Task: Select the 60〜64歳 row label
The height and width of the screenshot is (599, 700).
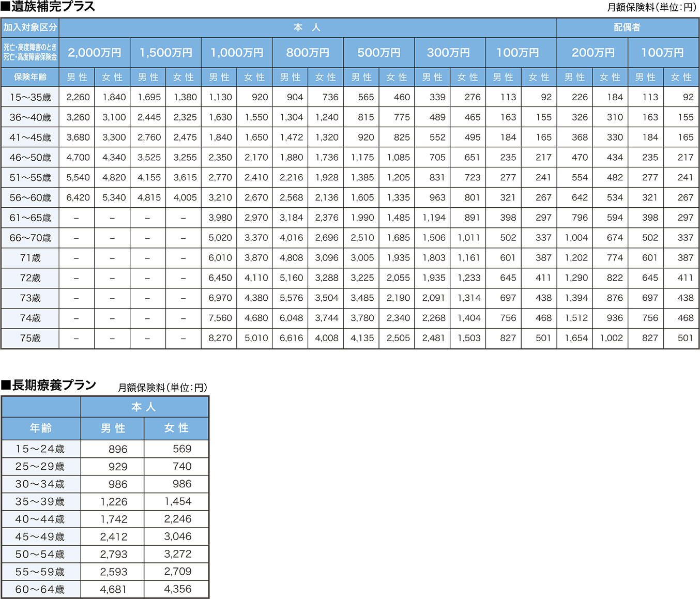Action: coord(40,589)
